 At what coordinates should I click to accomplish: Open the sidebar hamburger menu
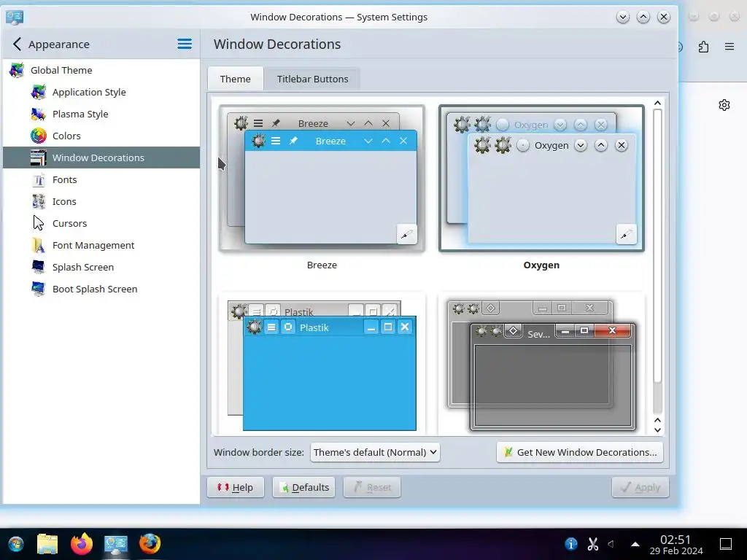point(185,44)
